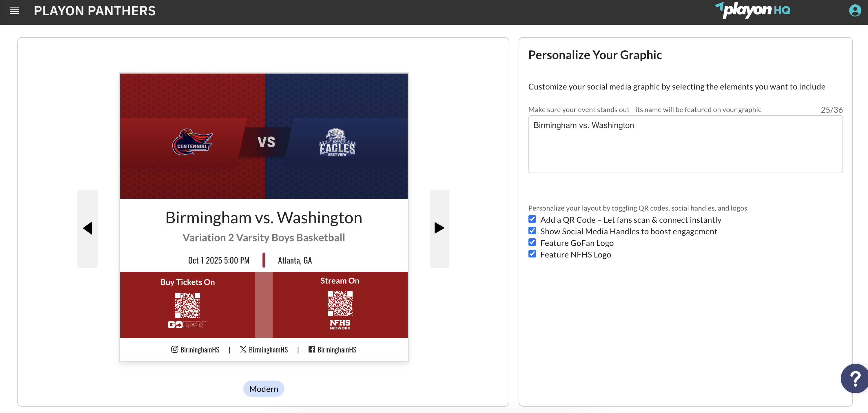Screen dimensions: 868x413
Task: Click into the event name text field
Action: click(685, 144)
